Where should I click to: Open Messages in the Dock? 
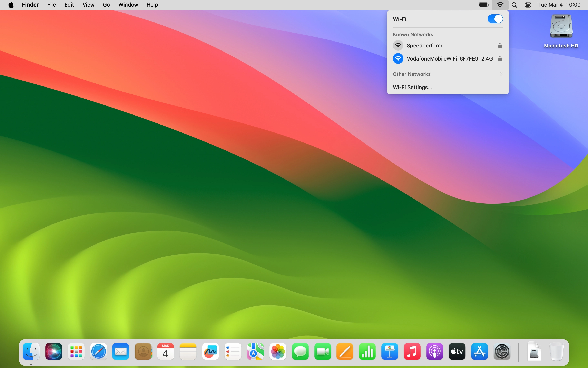tap(300, 351)
